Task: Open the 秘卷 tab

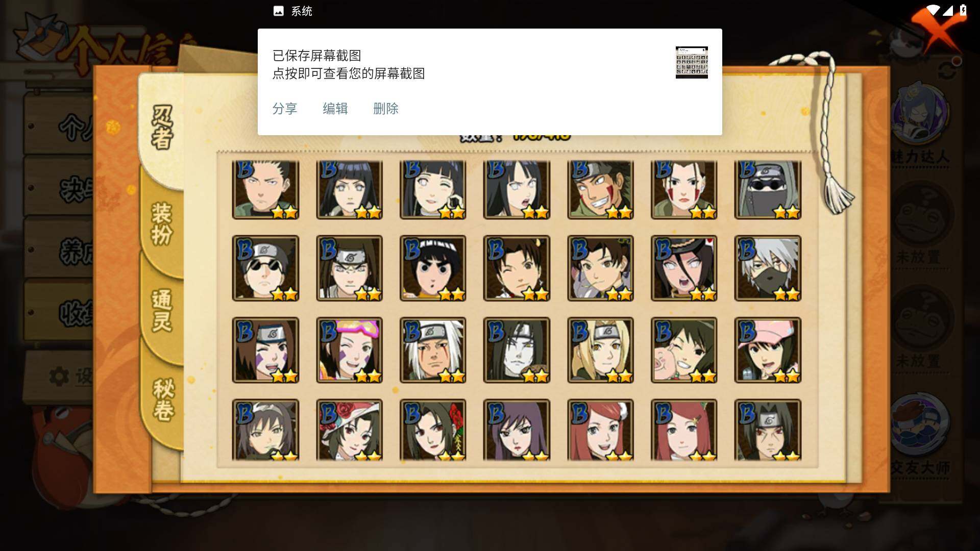Action: [163, 400]
